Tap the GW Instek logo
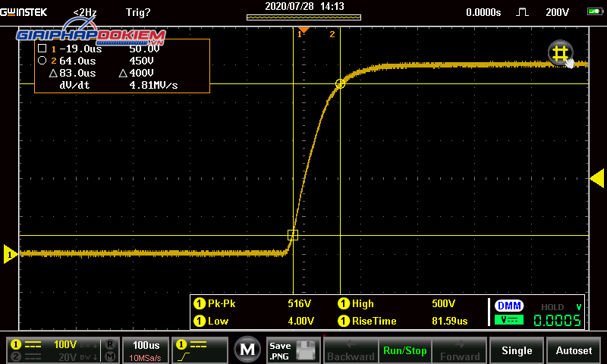 click(x=24, y=12)
